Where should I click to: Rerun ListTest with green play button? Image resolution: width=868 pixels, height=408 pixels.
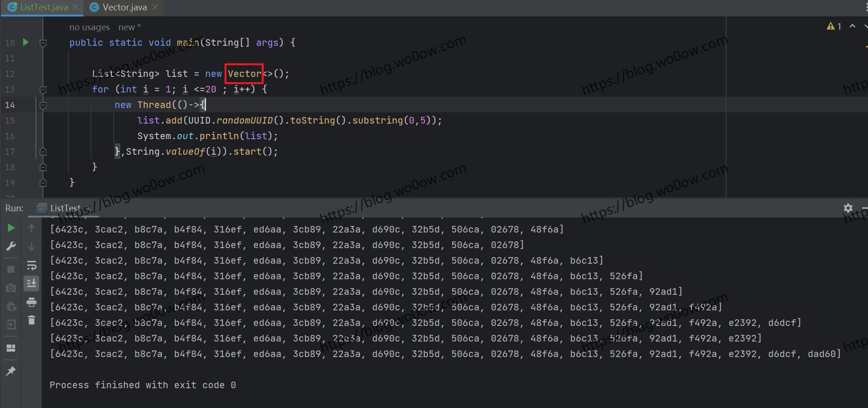[x=11, y=228]
